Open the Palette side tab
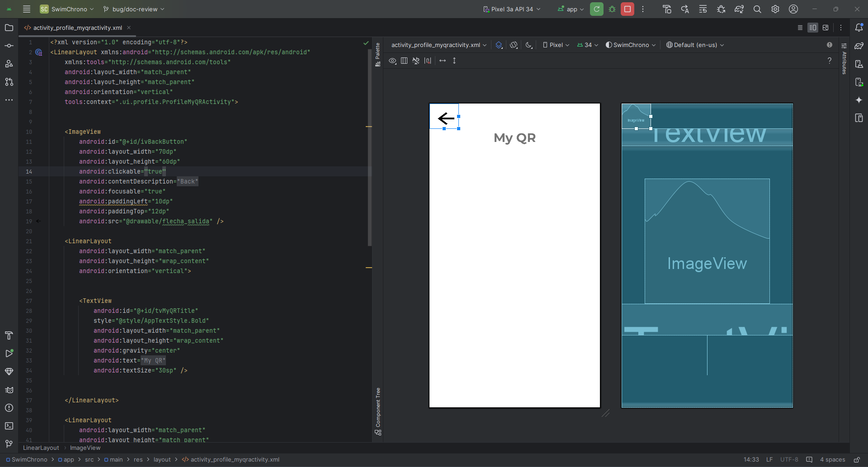Image resolution: width=868 pixels, height=467 pixels. click(378, 54)
